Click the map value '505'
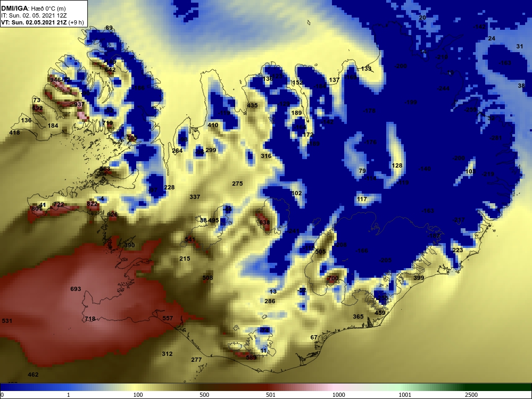Image resolution: width=532 pixels, height=399 pixels. [x=320, y=252]
